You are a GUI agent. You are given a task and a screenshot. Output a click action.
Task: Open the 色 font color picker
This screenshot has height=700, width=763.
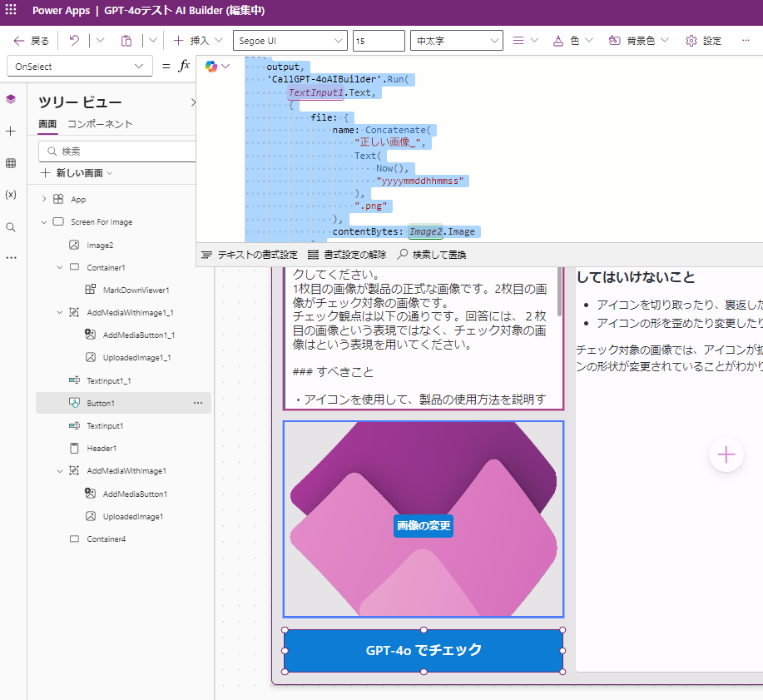[573, 41]
